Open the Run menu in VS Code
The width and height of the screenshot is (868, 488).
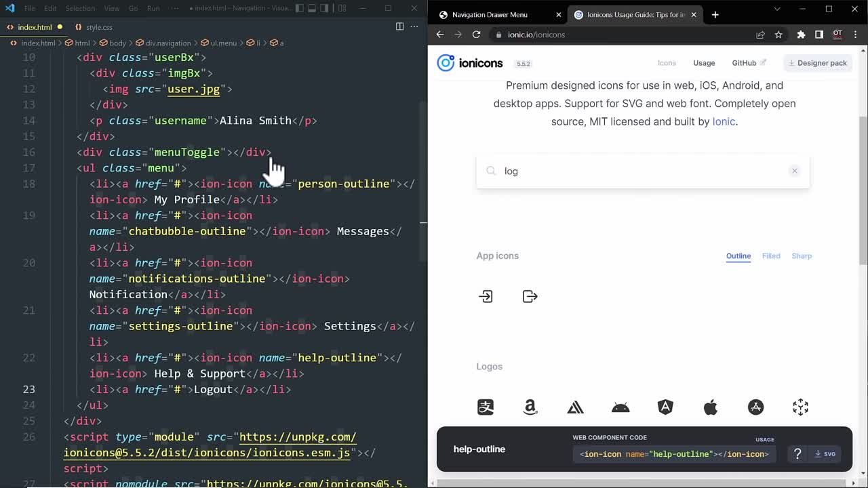coord(153,8)
